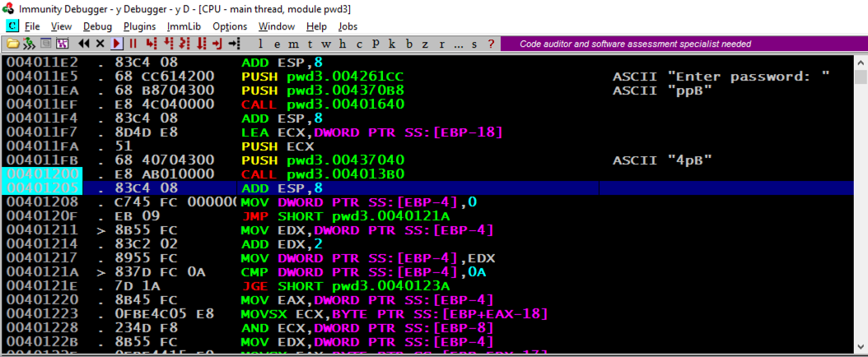This screenshot has height=357, width=868.
Task: Select the PUSH ECX instruction
Action: coord(278,146)
